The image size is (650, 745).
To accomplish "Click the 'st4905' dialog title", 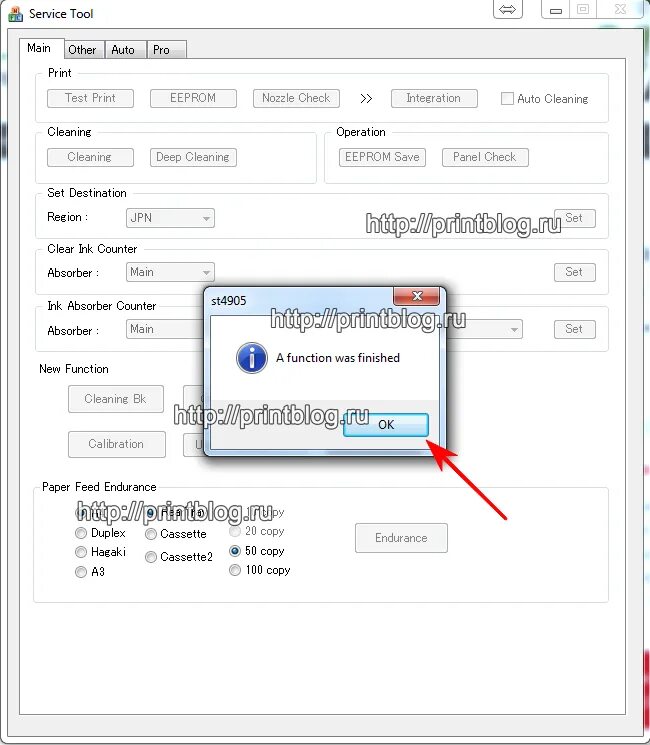I will [229, 301].
